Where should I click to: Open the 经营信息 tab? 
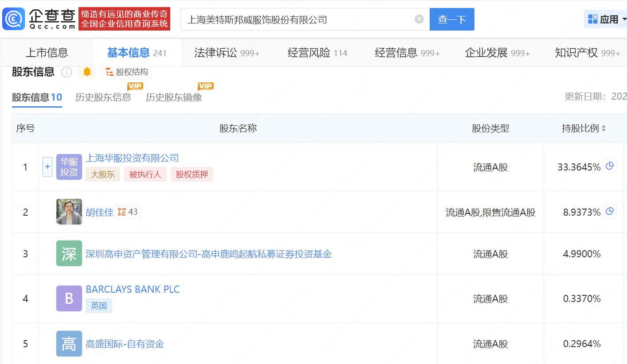pos(407,53)
